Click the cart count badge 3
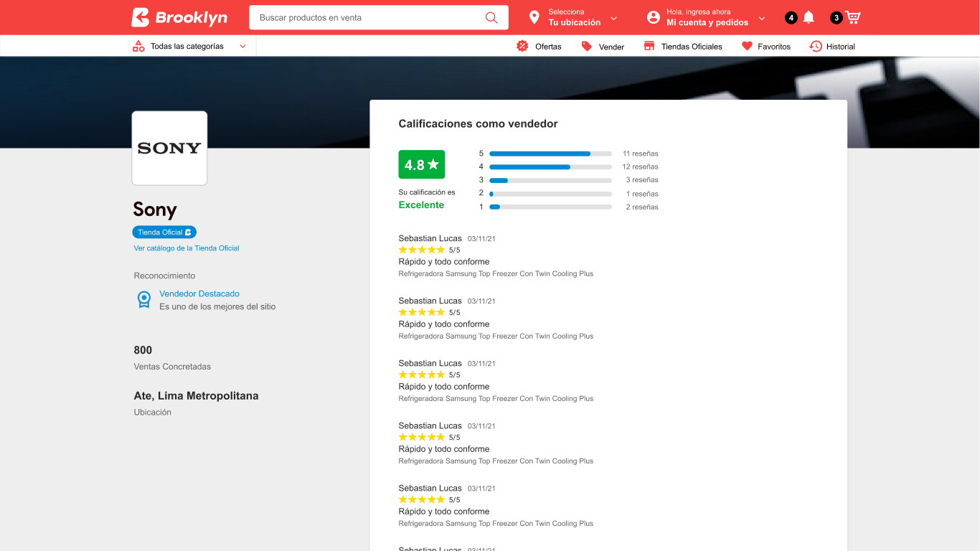This screenshot has height=551, width=980. coord(837,18)
